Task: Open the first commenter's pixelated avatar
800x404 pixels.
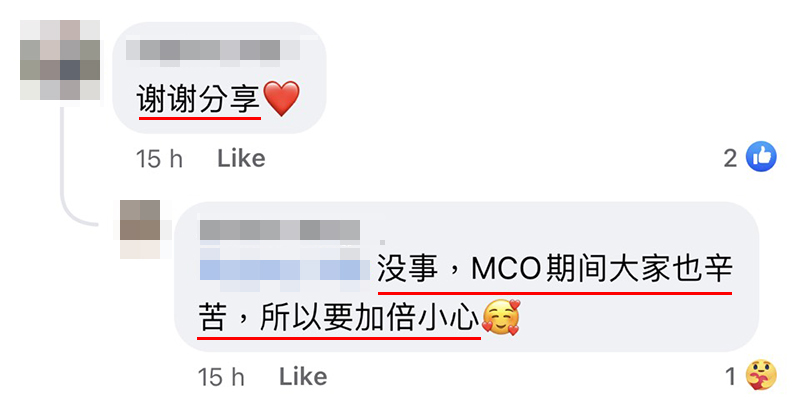Action: (60, 60)
